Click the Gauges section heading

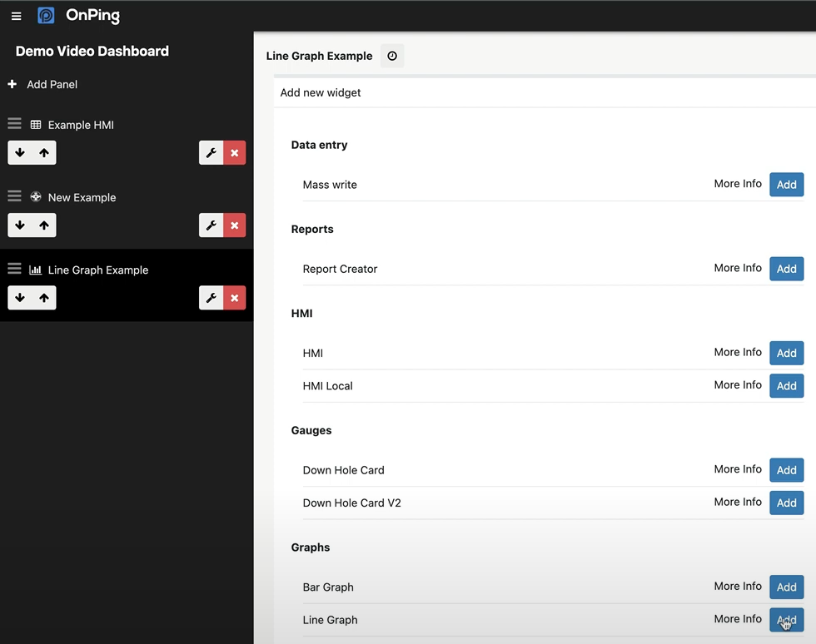(x=311, y=431)
